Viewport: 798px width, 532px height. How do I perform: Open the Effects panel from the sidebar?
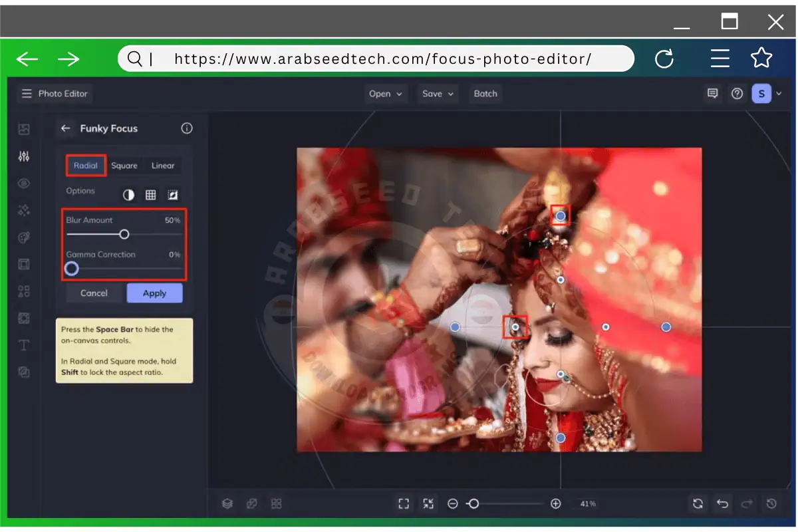24,210
